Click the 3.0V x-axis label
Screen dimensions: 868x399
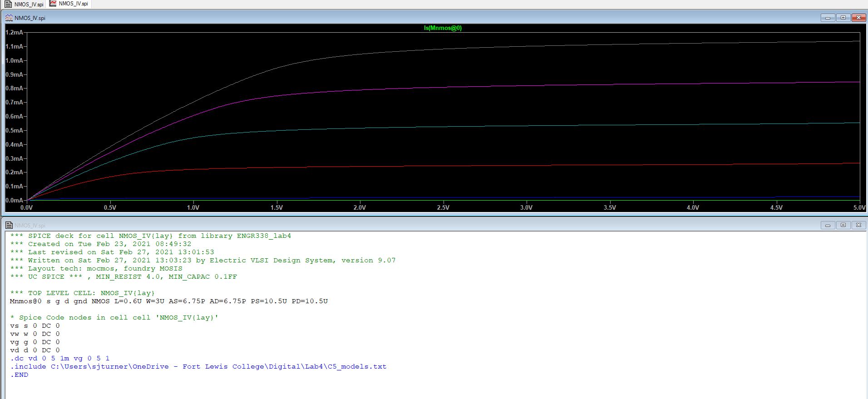point(526,207)
